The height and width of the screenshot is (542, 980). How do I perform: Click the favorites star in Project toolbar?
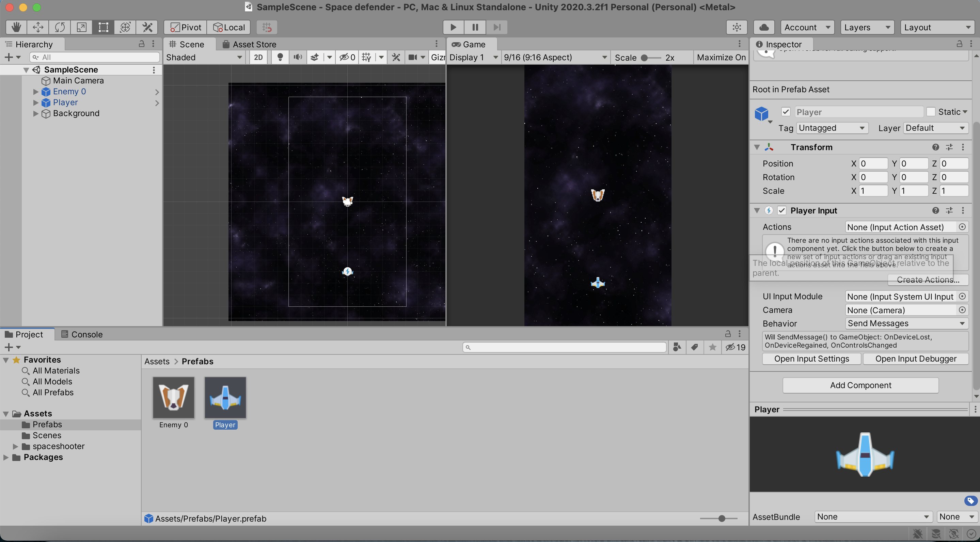tap(713, 347)
